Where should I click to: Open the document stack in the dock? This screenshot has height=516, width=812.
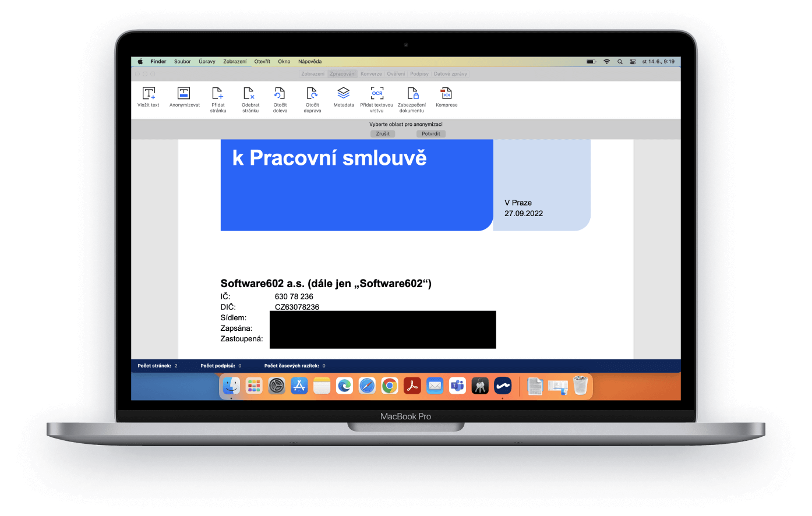(x=535, y=386)
